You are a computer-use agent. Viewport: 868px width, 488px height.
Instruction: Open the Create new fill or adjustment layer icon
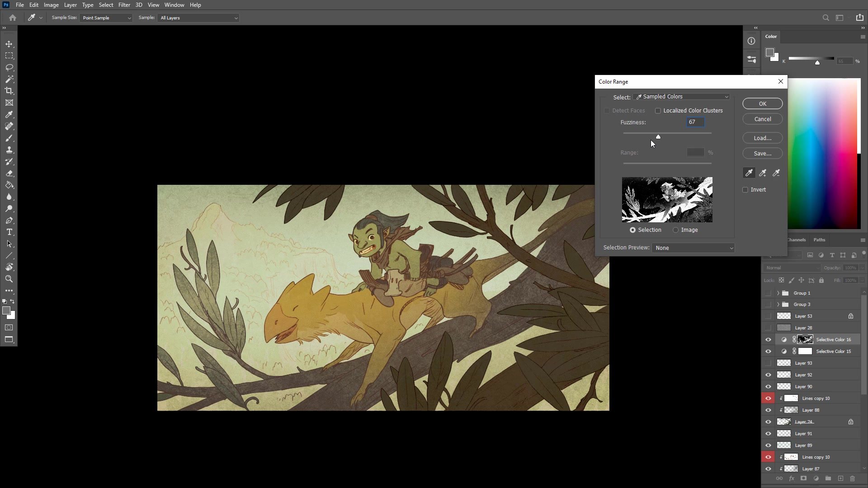coord(816,479)
